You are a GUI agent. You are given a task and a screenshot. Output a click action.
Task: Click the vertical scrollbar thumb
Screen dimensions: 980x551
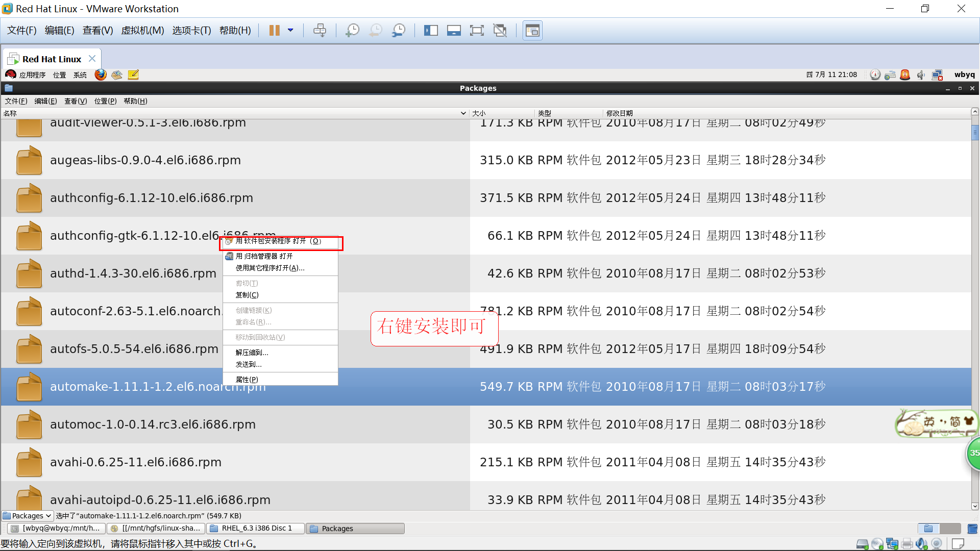pos(975,132)
